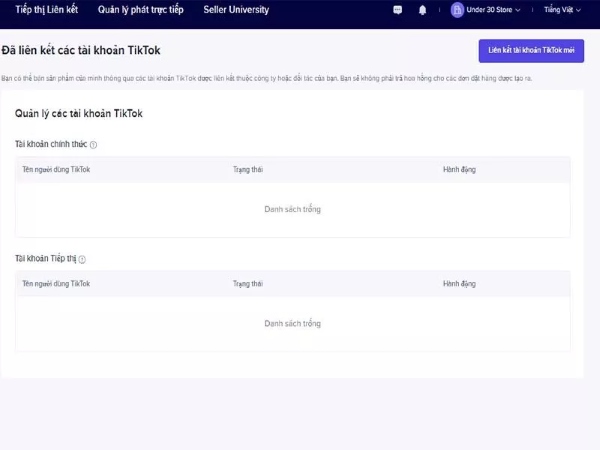Click Trạng thái header in official accounts table
The height and width of the screenshot is (450, 600).
click(247, 169)
